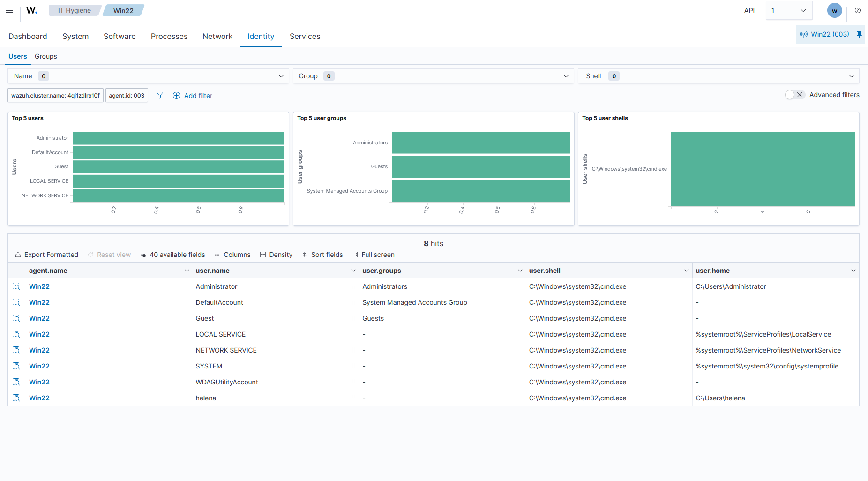
Task: Switch to the Dashboard tab
Action: click(x=28, y=36)
